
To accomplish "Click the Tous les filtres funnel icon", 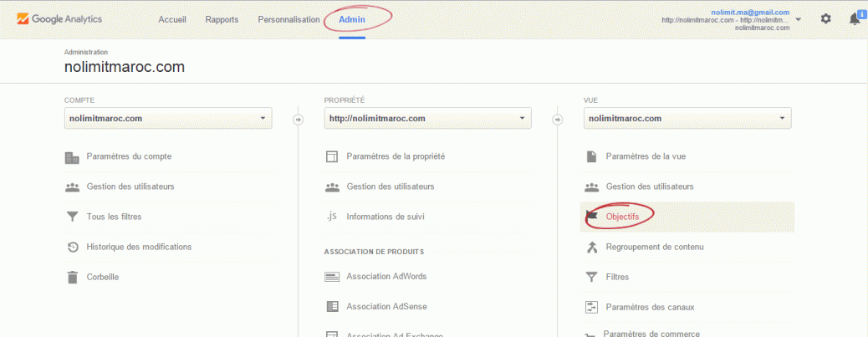I will [72, 217].
